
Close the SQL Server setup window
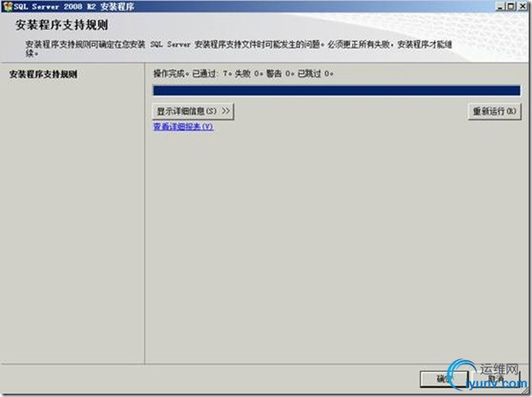pyautogui.click(x=522, y=6)
